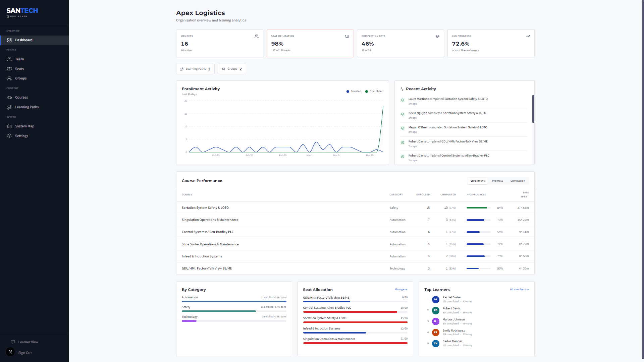Click GDU/HMI: FactoryTalk View SE/ME course row
The width and height of the screenshot is (644, 362).
355,268
